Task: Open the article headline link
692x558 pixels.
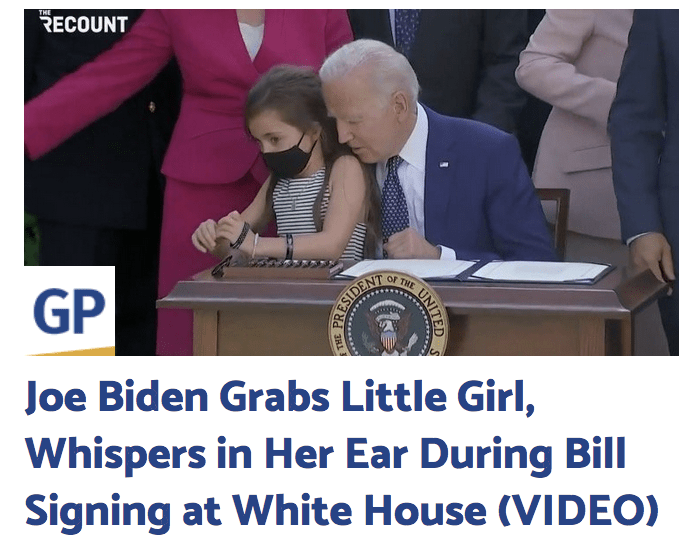Action: coord(341,452)
